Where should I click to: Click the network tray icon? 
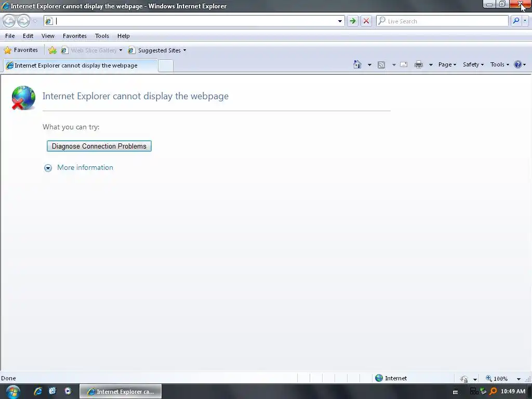(x=474, y=392)
